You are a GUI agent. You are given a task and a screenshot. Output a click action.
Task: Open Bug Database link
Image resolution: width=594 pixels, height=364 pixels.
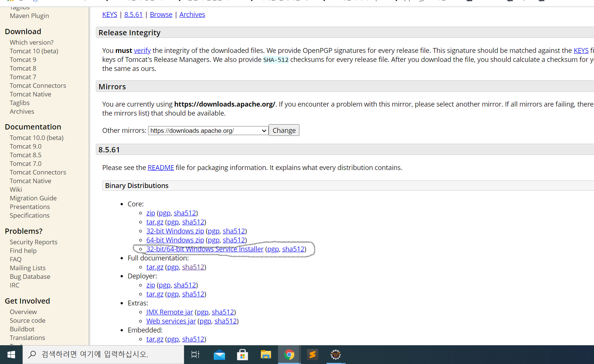(x=30, y=277)
